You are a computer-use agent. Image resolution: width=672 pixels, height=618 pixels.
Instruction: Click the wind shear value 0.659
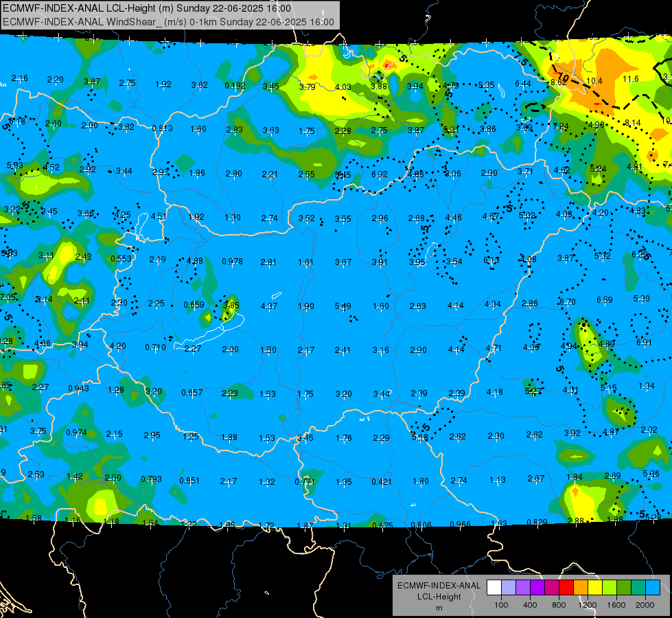(194, 304)
